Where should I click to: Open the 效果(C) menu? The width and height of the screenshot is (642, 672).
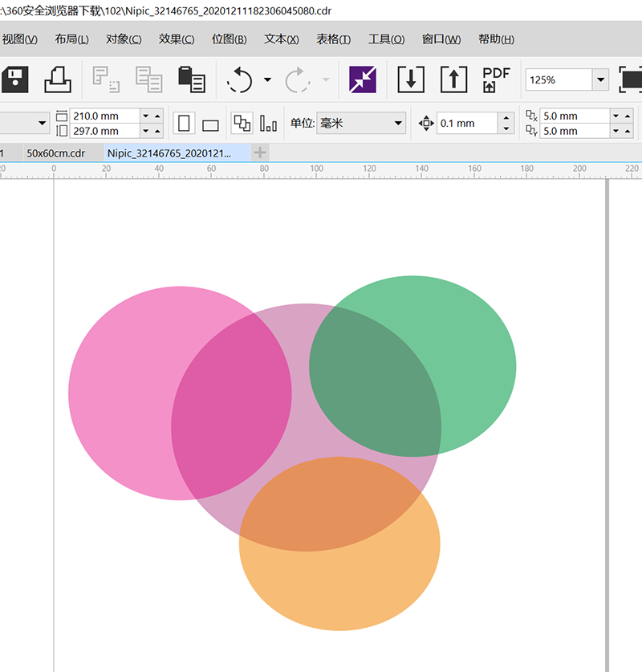[x=176, y=39]
